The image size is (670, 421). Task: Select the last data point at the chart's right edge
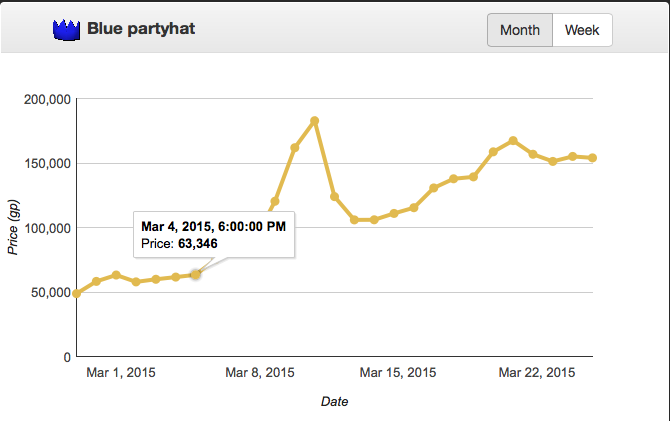tap(592, 158)
